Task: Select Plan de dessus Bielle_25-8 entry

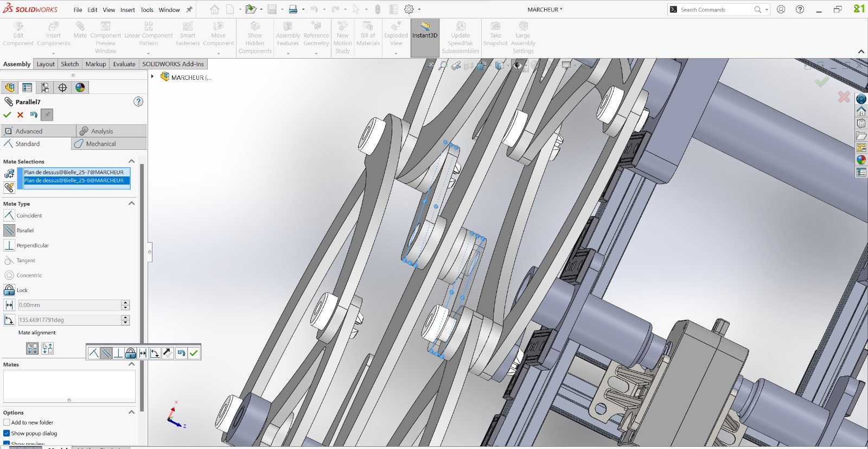Action: (x=76, y=180)
